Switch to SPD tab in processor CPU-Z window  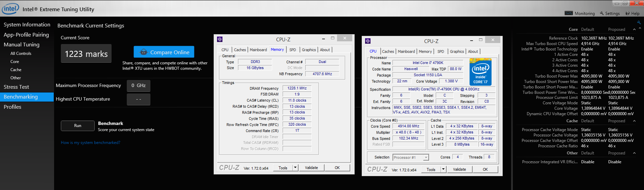(x=441, y=51)
